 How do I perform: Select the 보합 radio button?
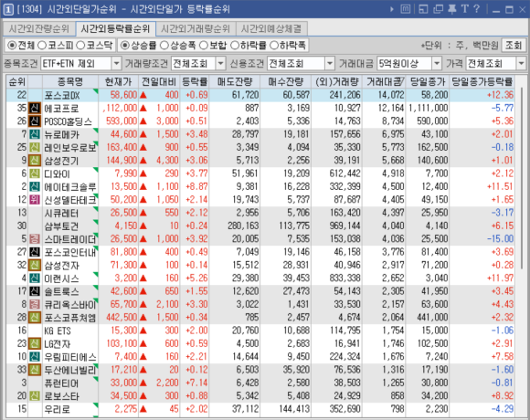pos(204,46)
